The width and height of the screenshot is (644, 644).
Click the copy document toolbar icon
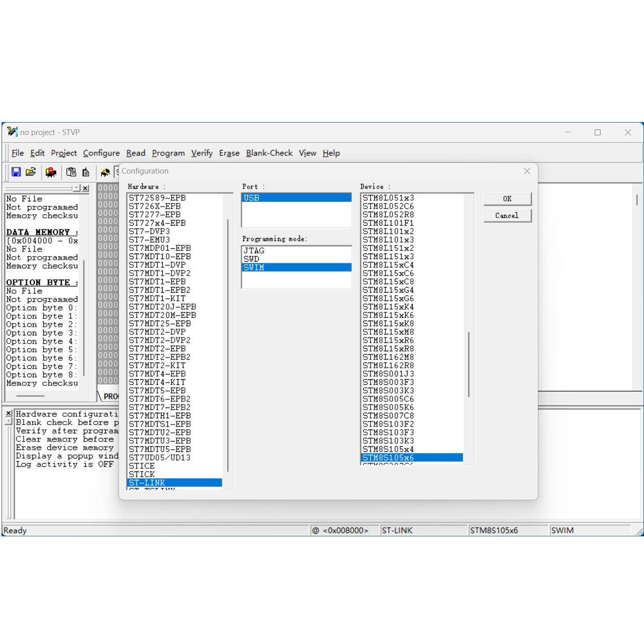pyautogui.click(x=86, y=172)
